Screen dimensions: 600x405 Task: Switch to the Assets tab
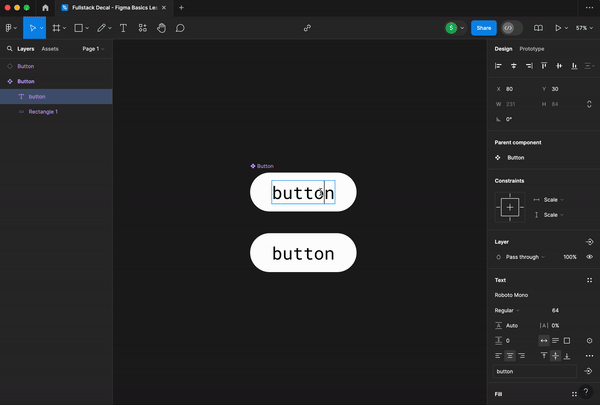coord(50,49)
